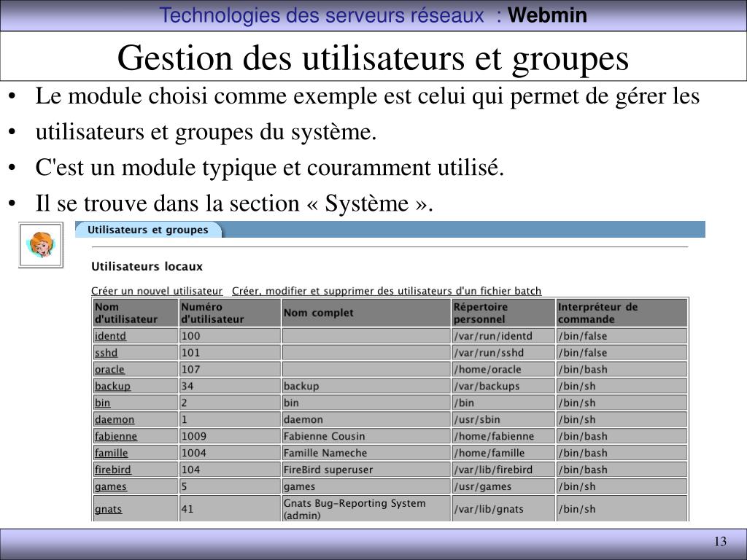Open the sshd user entry
This screenshot has width=747, height=560.
(x=106, y=352)
